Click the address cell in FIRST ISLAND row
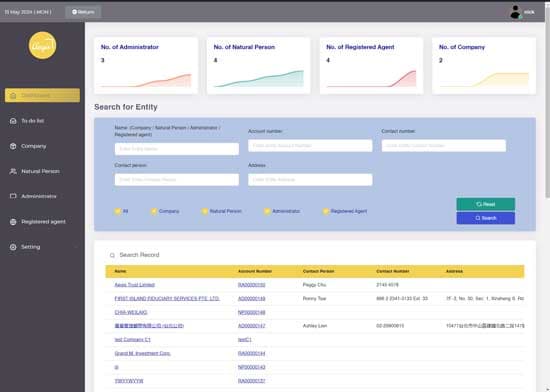Screen dimensions: 550x392 point(485,299)
